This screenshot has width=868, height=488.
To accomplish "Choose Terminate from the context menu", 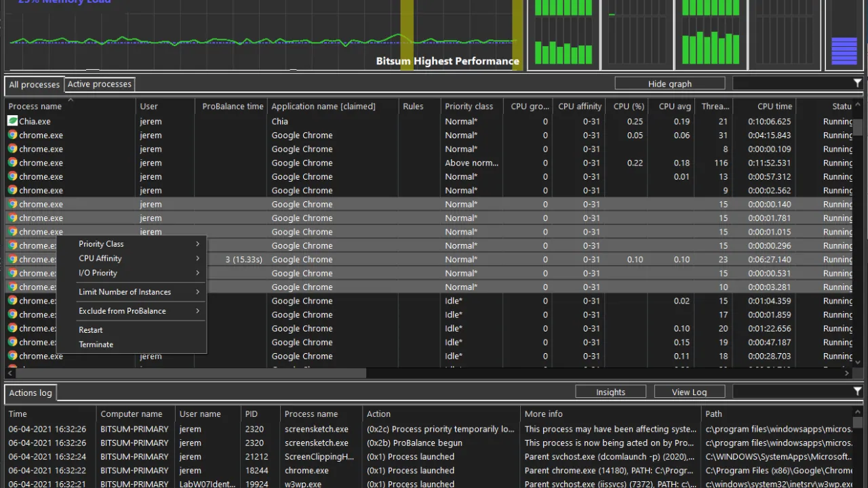I will pos(132,344).
